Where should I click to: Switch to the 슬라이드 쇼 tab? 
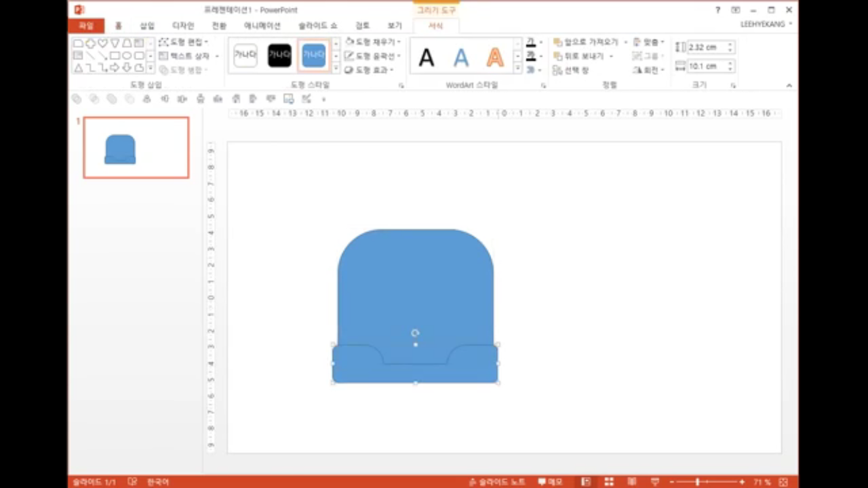point(317,26)
